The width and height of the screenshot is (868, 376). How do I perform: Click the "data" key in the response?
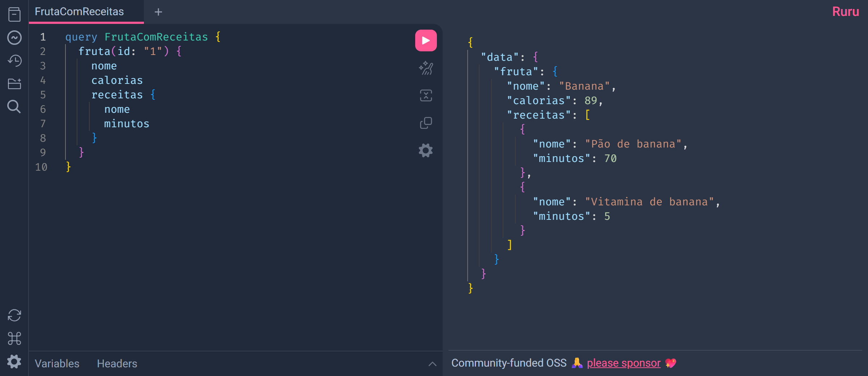[500, 57]
